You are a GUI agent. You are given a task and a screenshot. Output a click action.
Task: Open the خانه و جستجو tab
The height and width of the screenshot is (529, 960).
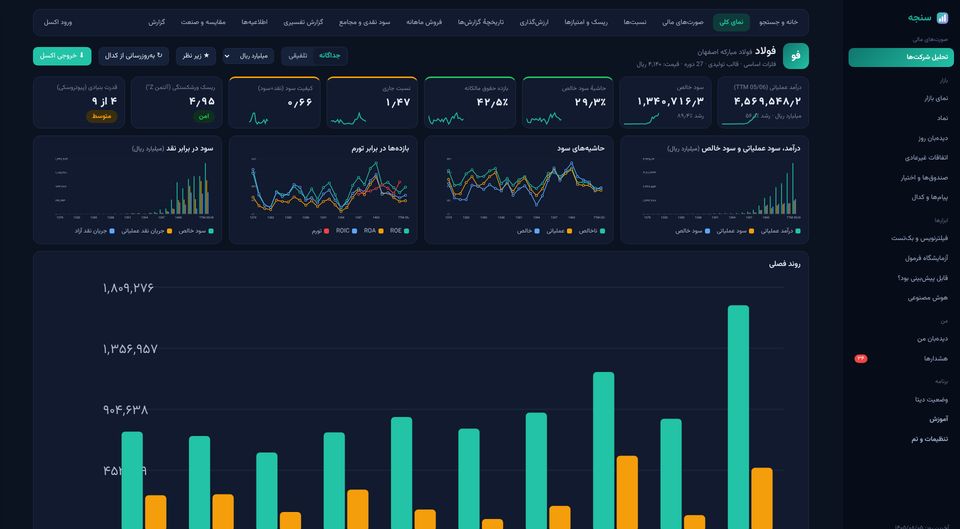778,22
